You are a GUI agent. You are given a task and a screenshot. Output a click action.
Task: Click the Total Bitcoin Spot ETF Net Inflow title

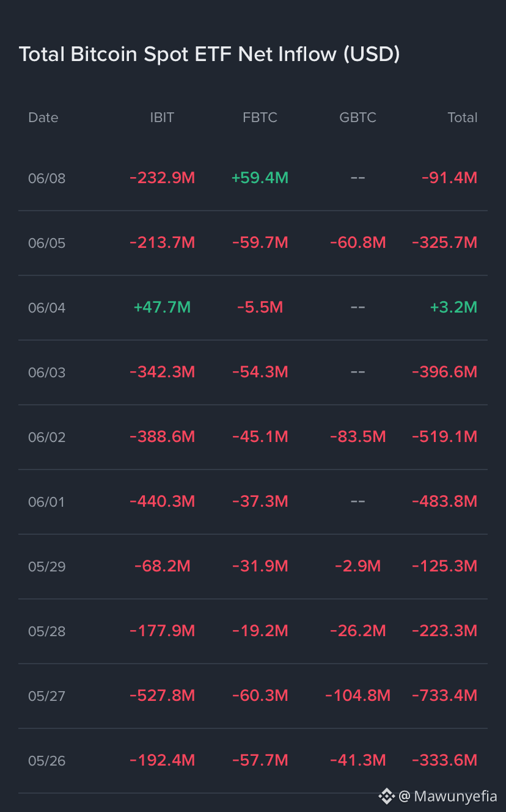(x=209, y=54)
